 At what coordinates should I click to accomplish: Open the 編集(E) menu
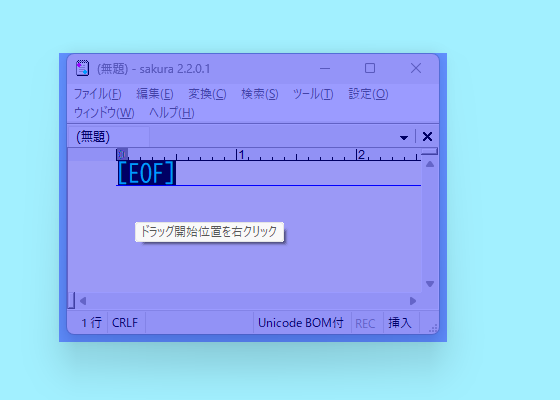[155, 94]
